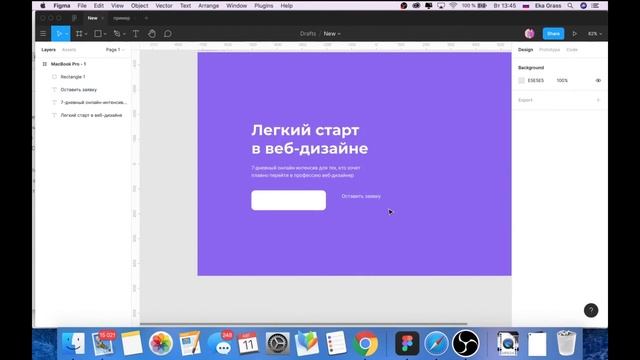
Task: Click the Drafts breadcrumb link
Action: coord(308,34)
